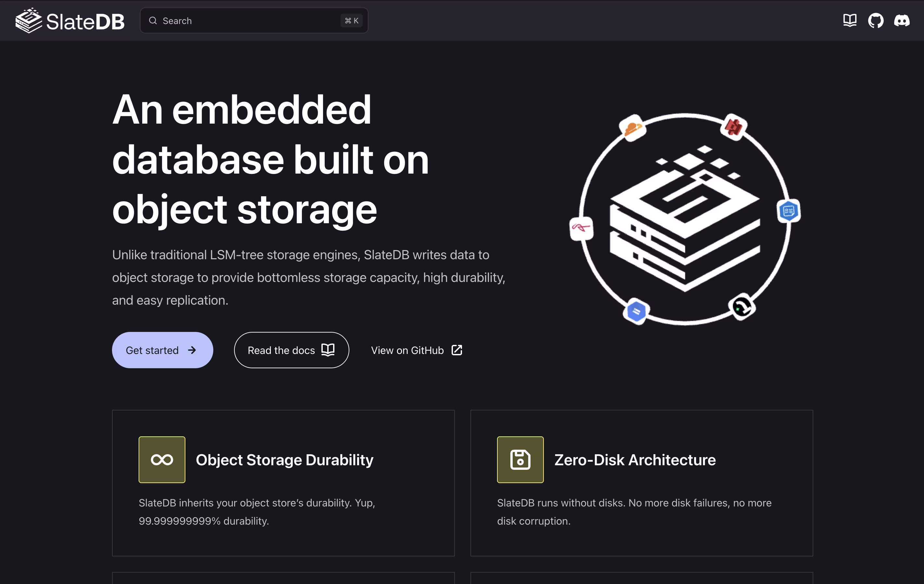This screenshot has height=584, width=924.
Task: Click the Get started button
Action: tap(162, 350)
